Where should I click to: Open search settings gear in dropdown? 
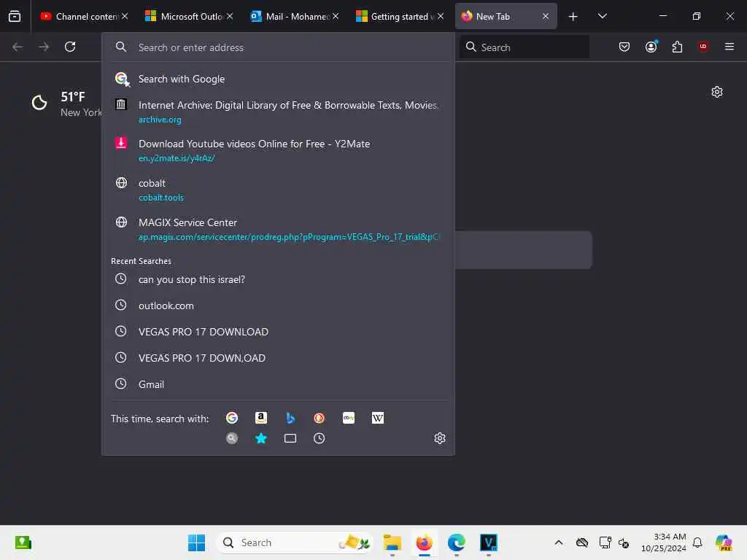click(440, 438)
